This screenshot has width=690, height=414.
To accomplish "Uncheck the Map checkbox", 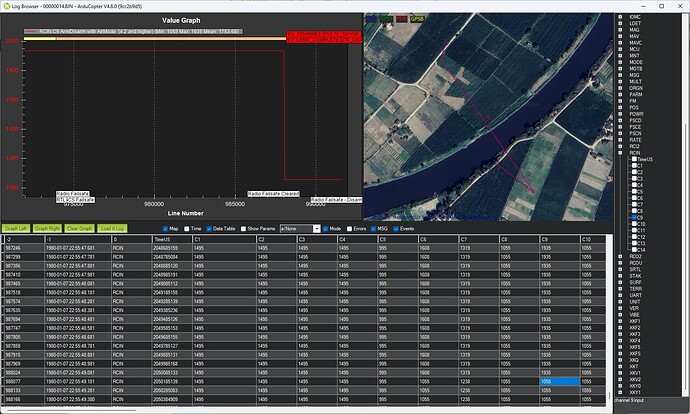I will 165,229.
